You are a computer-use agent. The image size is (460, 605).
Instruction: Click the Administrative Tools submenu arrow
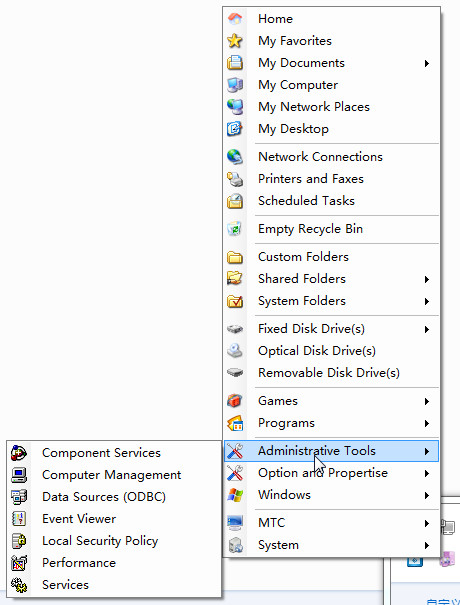427,451
